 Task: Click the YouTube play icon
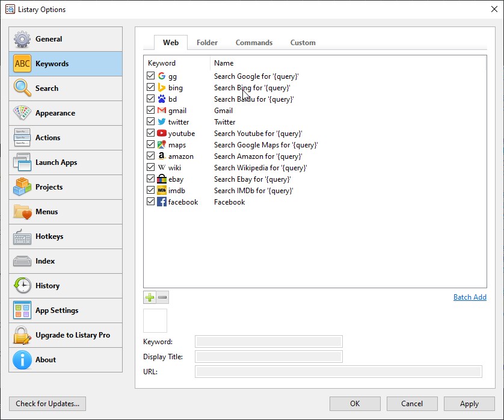[162, 133]
